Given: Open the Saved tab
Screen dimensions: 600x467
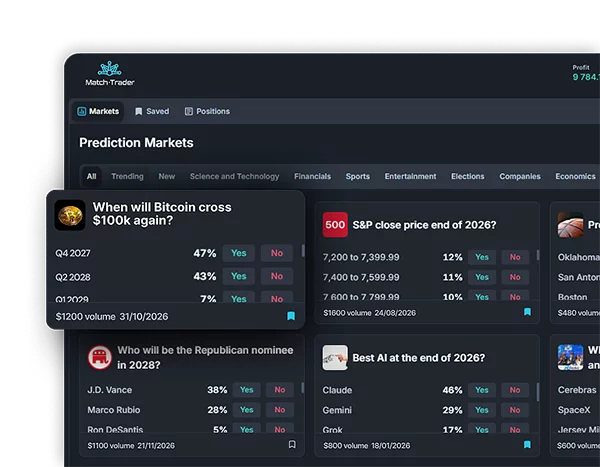Looking at the screenshot, I should (x=152, y=111).
